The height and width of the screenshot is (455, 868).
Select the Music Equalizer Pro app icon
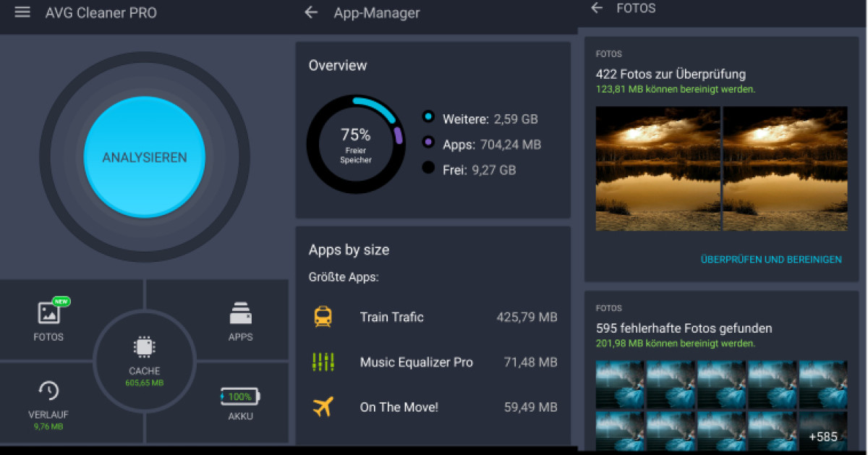(x=323, y=362)
